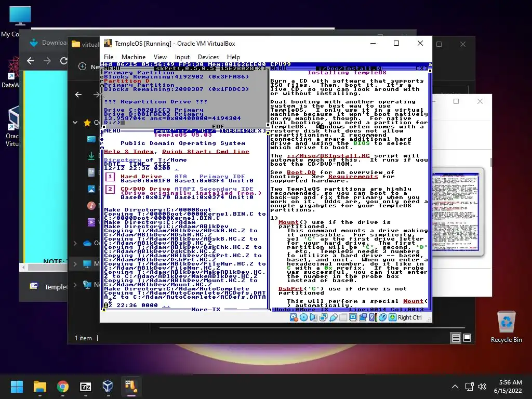Screen dimensions: 532x399
Task: Close the TempleOS DskPrt terminal with [X]
Action: (260, 68)
